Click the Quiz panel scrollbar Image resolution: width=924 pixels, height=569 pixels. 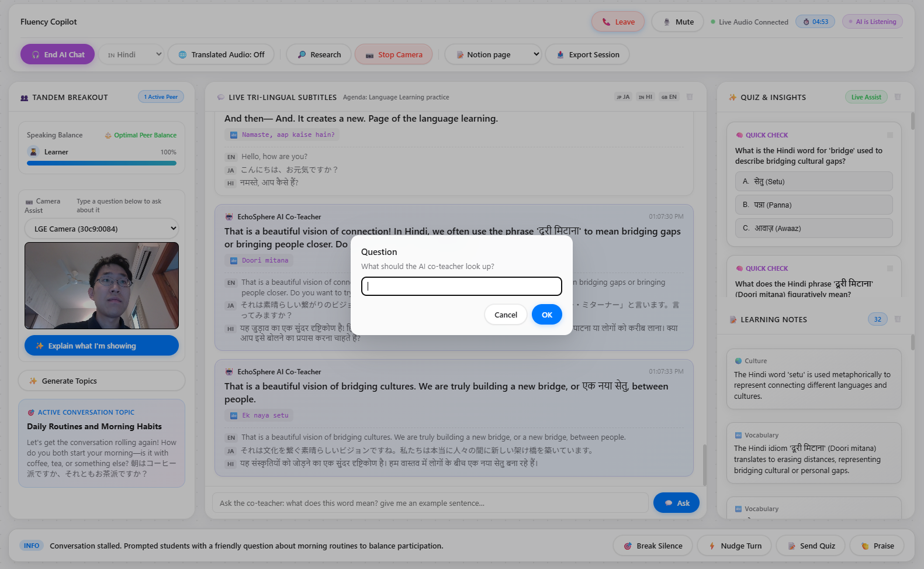[913, 121]
